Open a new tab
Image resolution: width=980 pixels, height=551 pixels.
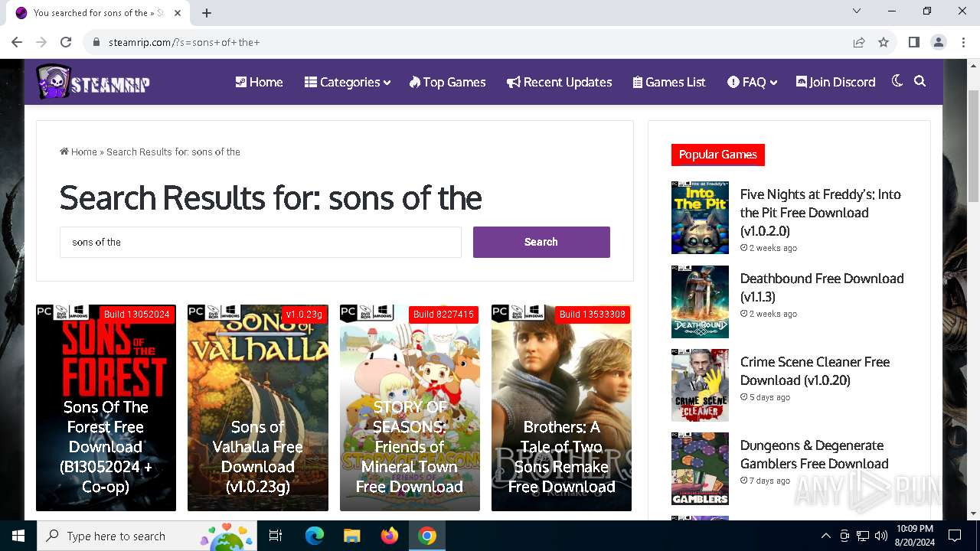[207, 12]
